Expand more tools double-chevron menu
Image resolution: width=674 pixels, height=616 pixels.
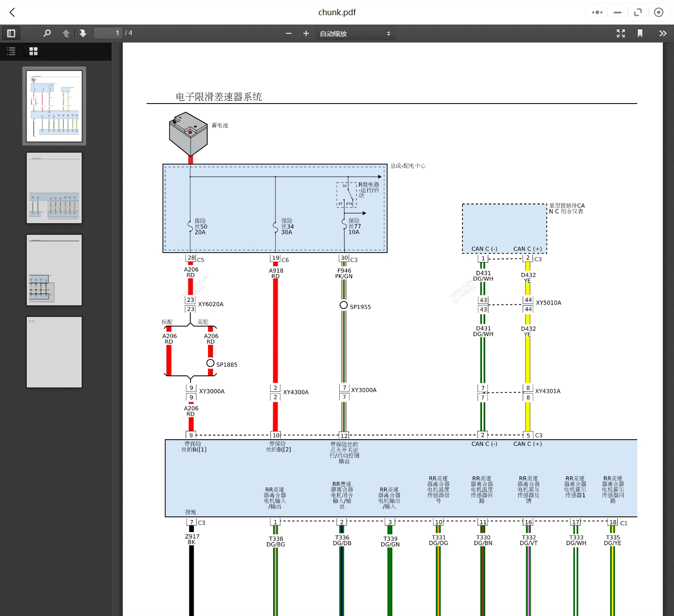[663, 33]
